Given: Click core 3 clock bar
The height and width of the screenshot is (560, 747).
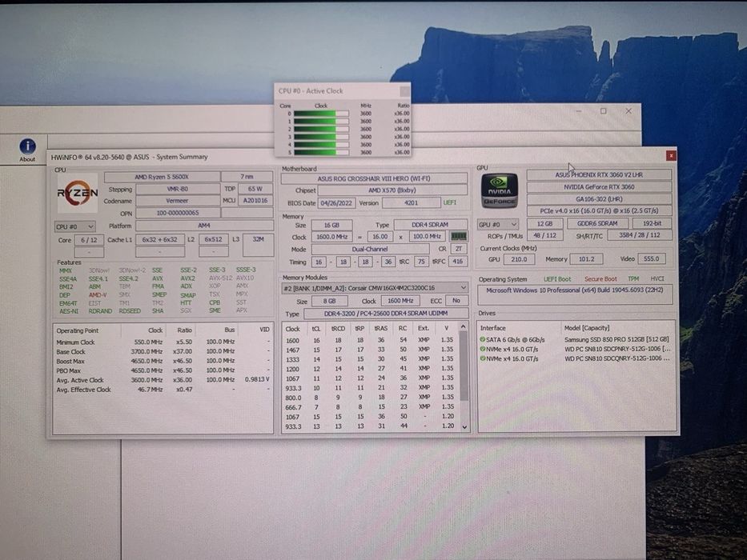Looking at the screenshot, I should click(321, 137).
